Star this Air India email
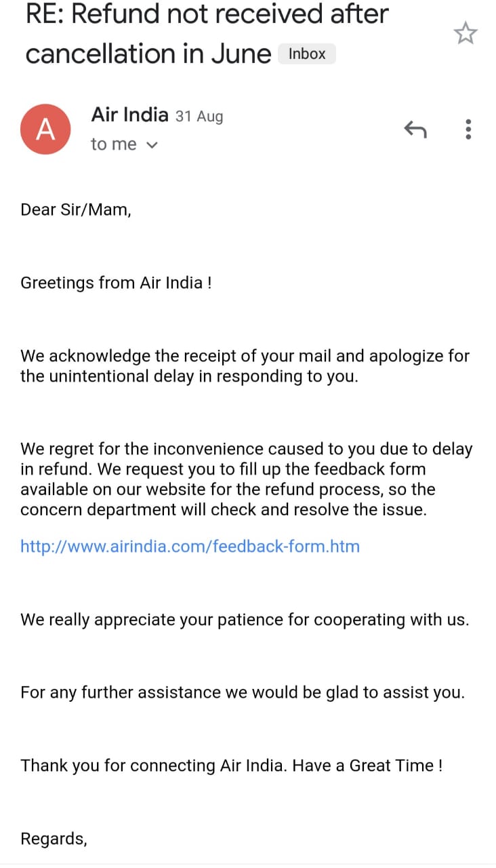The height and width of the screenshot is (868, 496). coord(466,33)
